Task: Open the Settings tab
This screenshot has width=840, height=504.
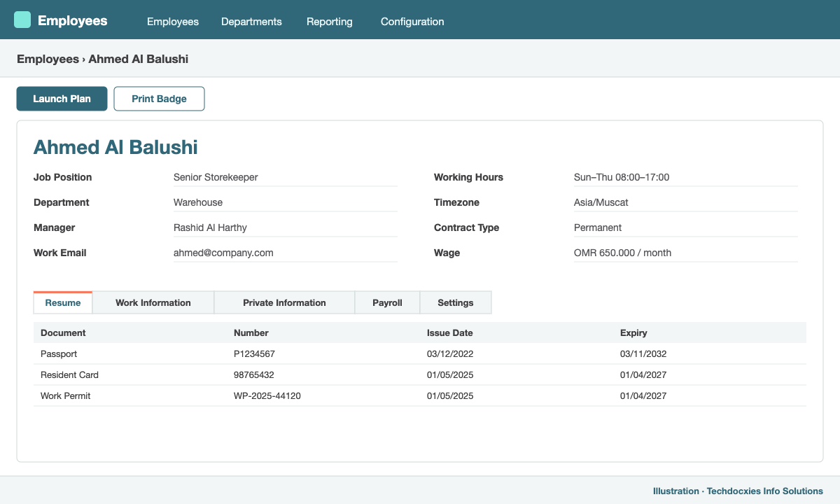Action: tap(456, 302)
